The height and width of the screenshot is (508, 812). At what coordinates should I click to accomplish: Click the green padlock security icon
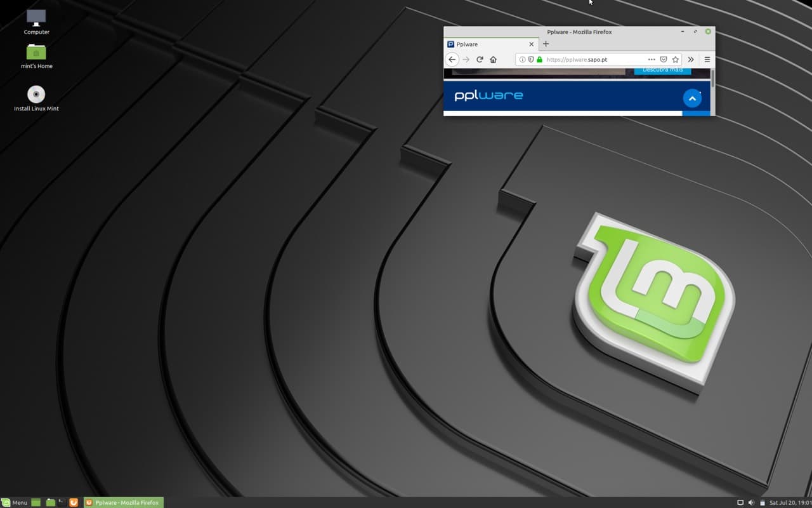[540, 60]
